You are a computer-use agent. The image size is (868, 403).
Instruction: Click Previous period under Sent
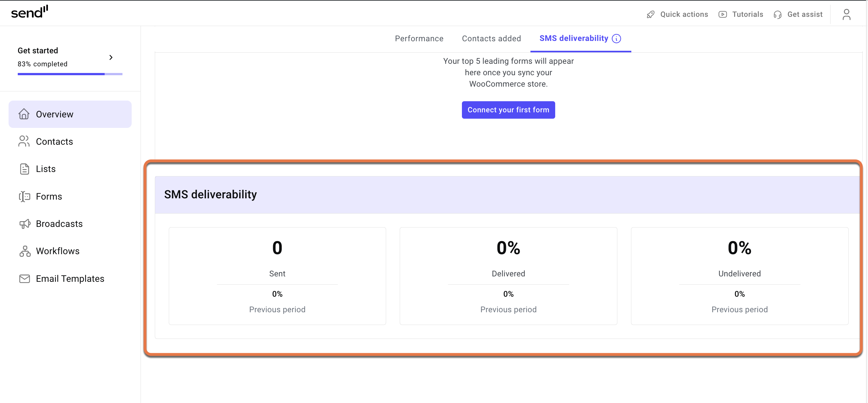pyautogui.click(x=277, y=309)
